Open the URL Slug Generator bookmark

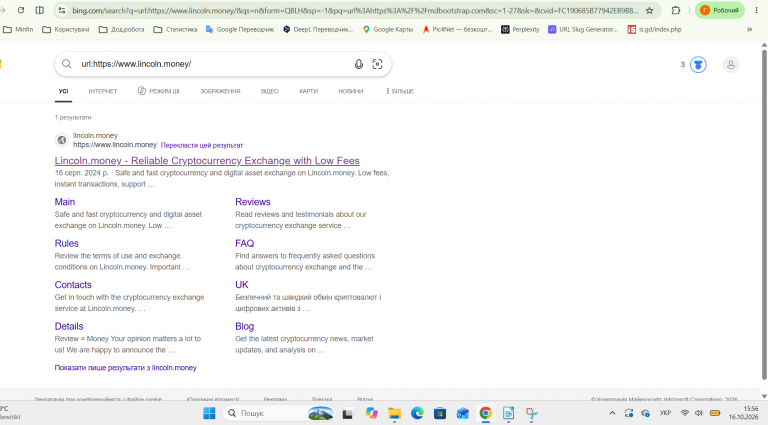pos(583,29)
